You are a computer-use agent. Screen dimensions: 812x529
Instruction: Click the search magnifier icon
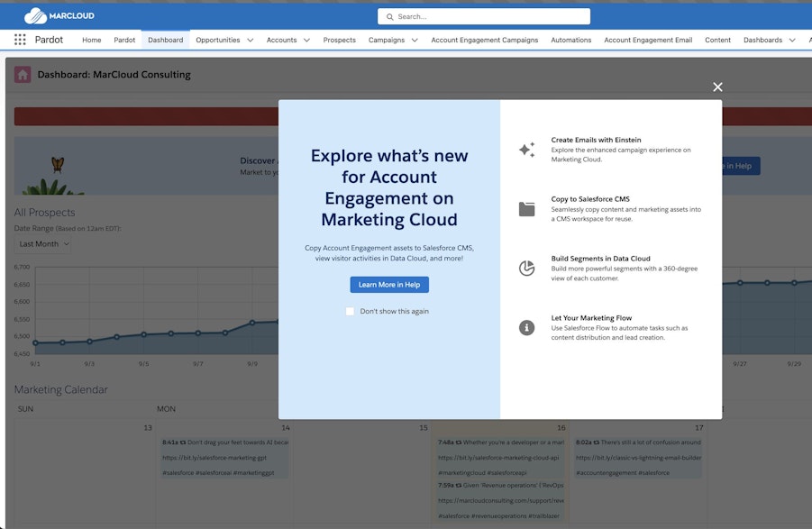point(390,16)
